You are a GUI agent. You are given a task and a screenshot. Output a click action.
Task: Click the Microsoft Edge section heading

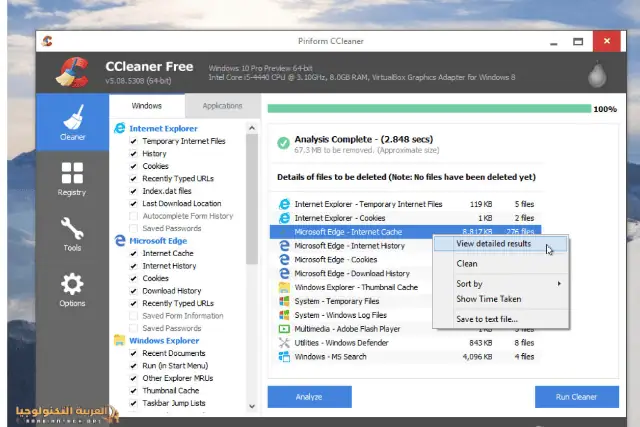158,241
